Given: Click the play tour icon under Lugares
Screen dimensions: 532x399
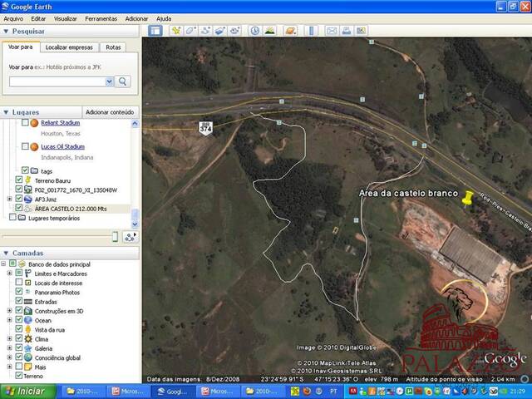Looking at the screenshot, I should point(131,237).
